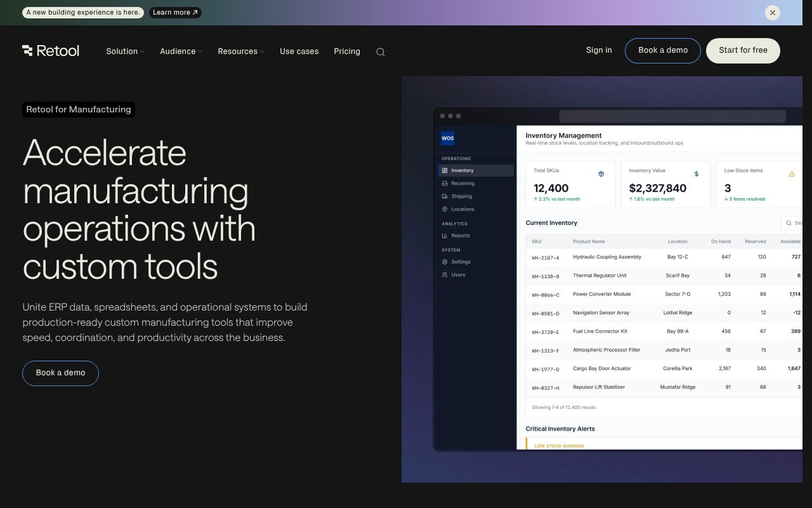
Task: Click the 12,400 Total SKUs value
Action: click(x=551, y=188)
